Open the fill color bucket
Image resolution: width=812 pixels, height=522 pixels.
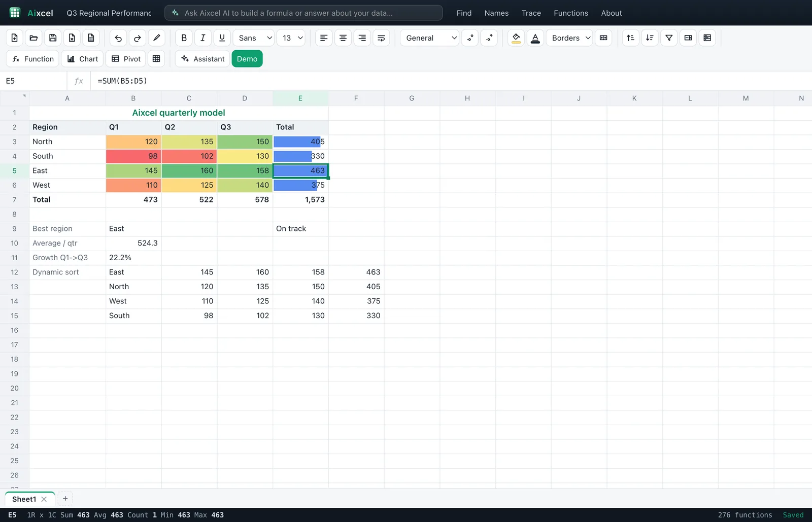516,38
